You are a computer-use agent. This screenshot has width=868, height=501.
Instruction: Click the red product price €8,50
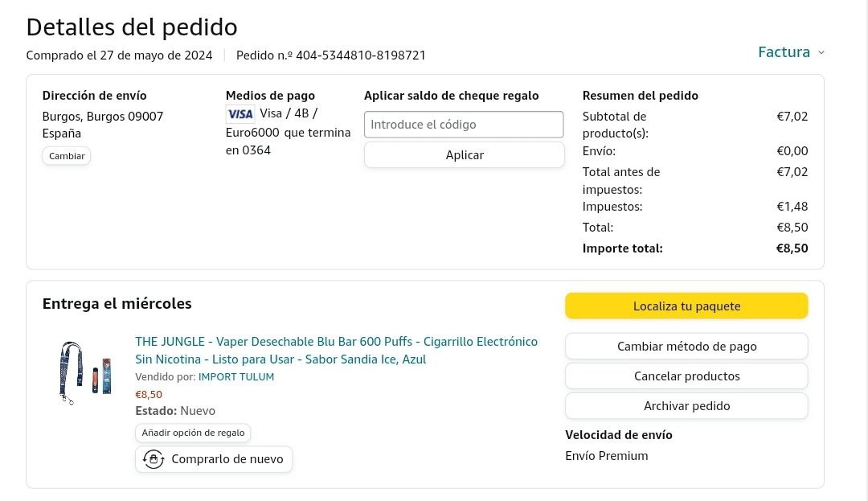pyautogui.click(x=149, y=394)
